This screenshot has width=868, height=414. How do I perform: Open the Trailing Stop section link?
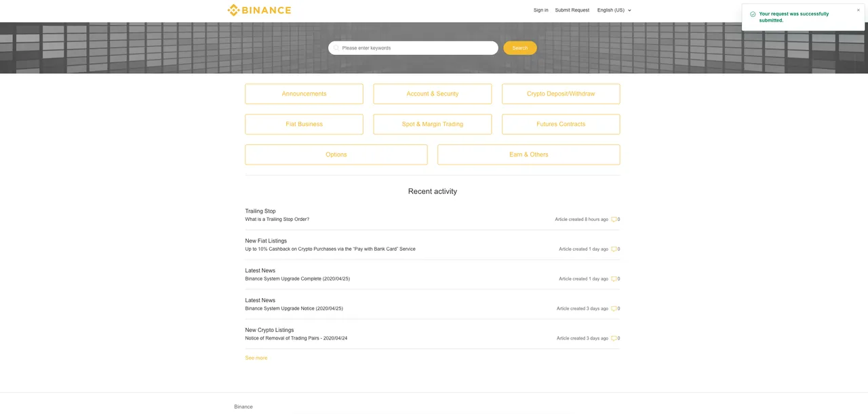(260, 211)
